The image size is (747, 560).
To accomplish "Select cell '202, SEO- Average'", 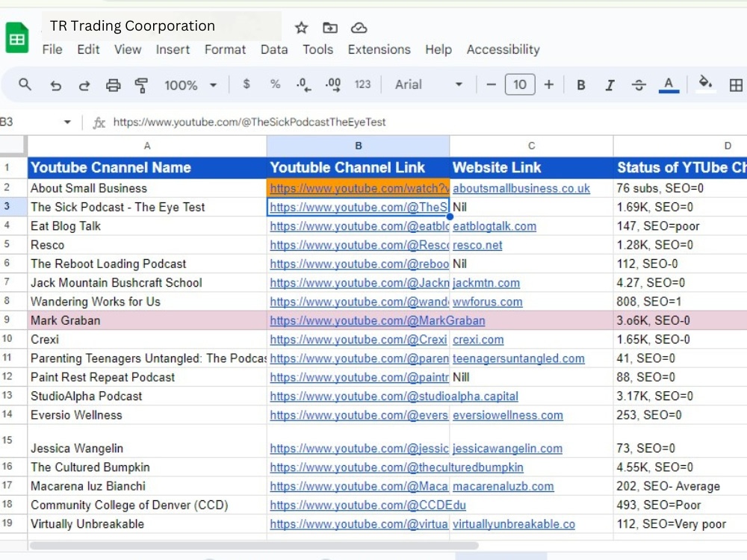I will 680,486.
